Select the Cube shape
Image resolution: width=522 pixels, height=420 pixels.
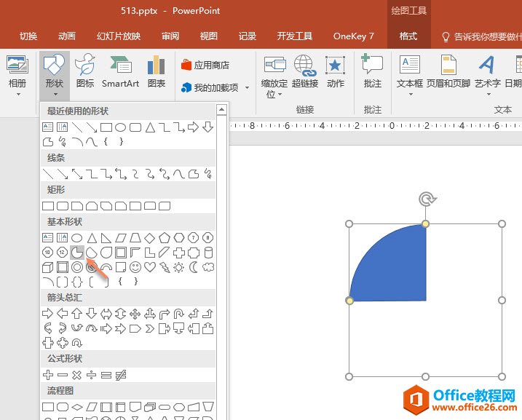click(x=48, y=267)
